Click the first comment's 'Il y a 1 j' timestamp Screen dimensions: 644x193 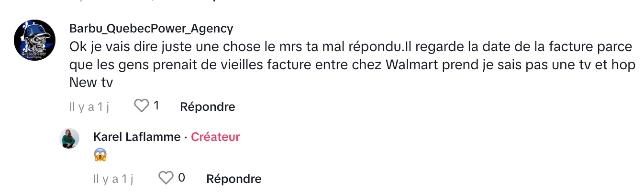[x=89, y=107]
